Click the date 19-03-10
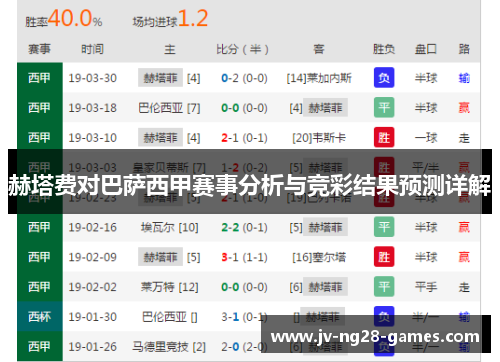The width and height of the screenshot is (500, 362). (93, 138)
